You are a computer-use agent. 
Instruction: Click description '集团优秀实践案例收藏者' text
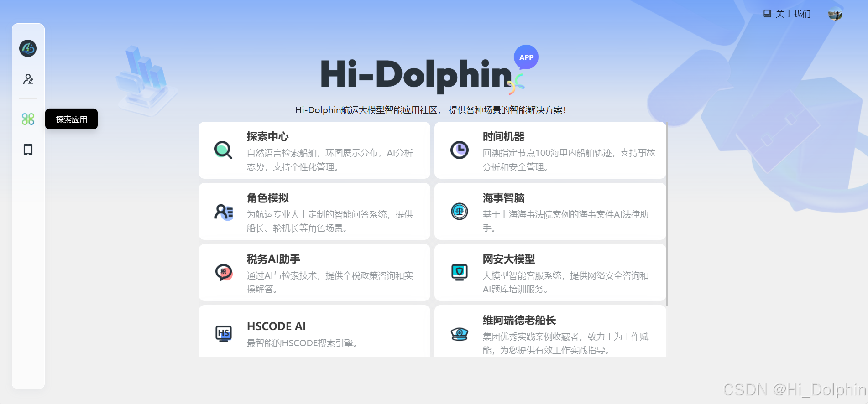pyautogui.click(x=531, y=337)
